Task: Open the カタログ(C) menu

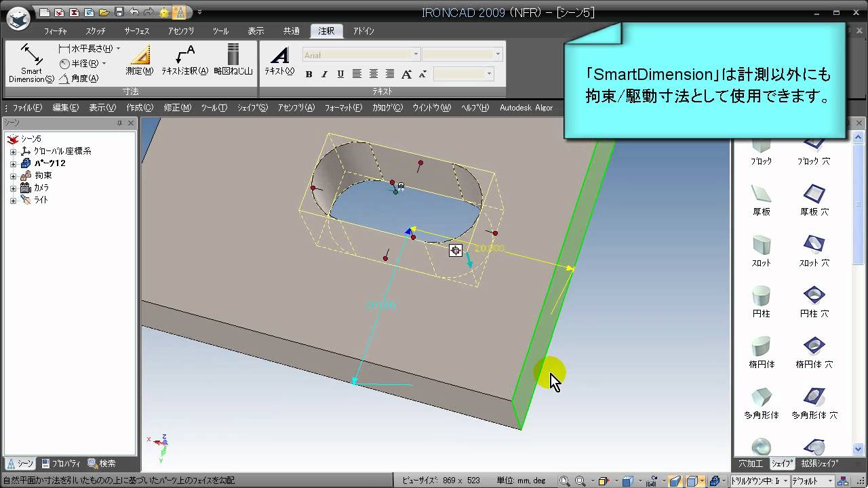Action: (x=387, y=108)
